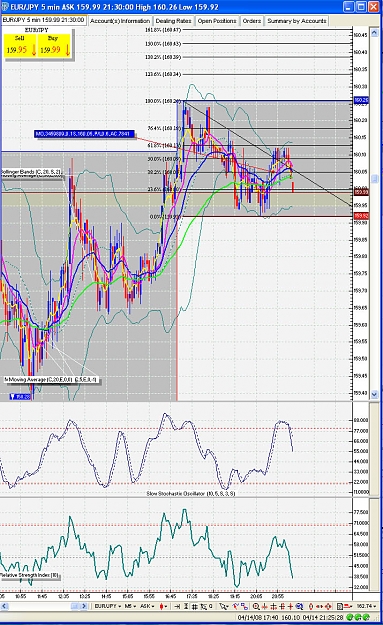This screenshot has width=383, height=625.
Task: Click the blue 160.25 price marker
Action: 361,100
